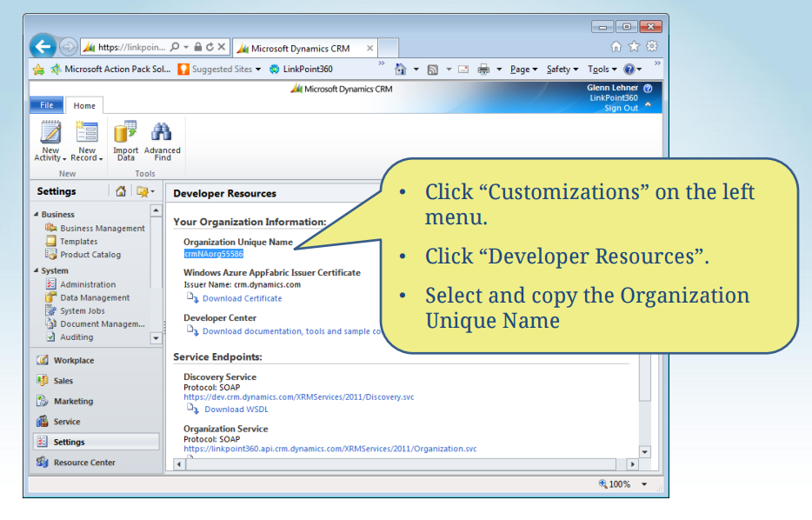Click the Print icon in command bar
Viewport: 812px width, 520px height.
(483, 70)
